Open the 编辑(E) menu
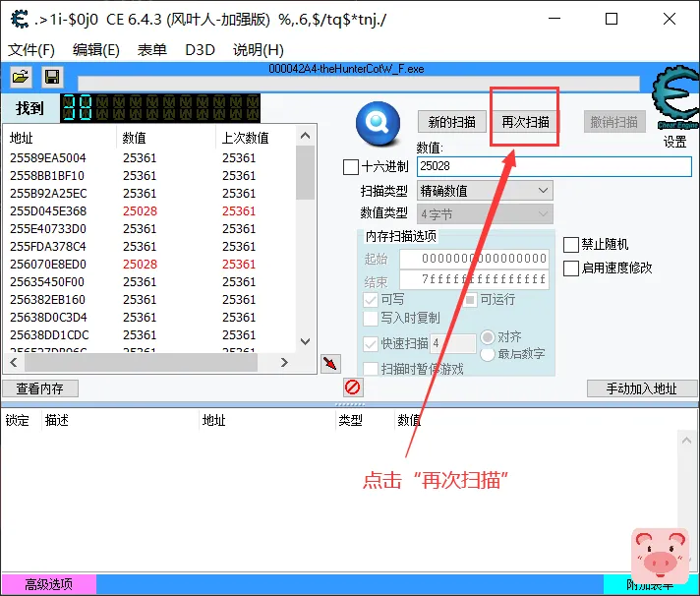The image size is (700, 596). [96, 49]
